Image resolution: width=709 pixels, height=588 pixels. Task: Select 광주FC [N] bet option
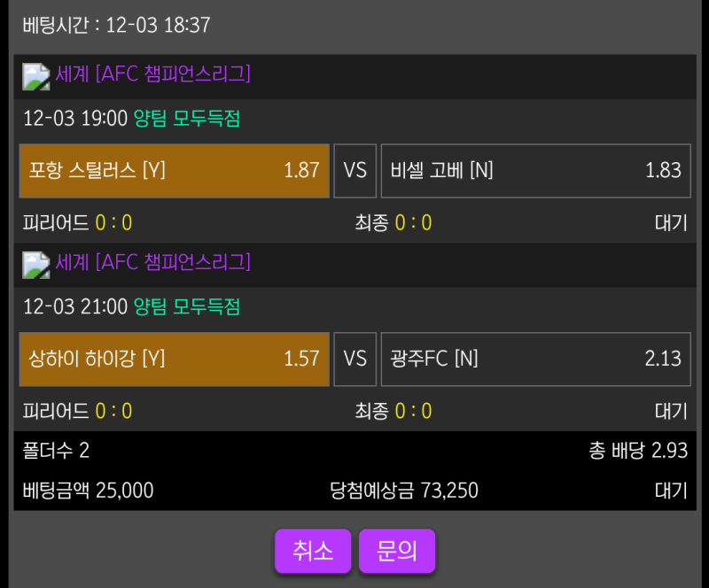(535, 359)
